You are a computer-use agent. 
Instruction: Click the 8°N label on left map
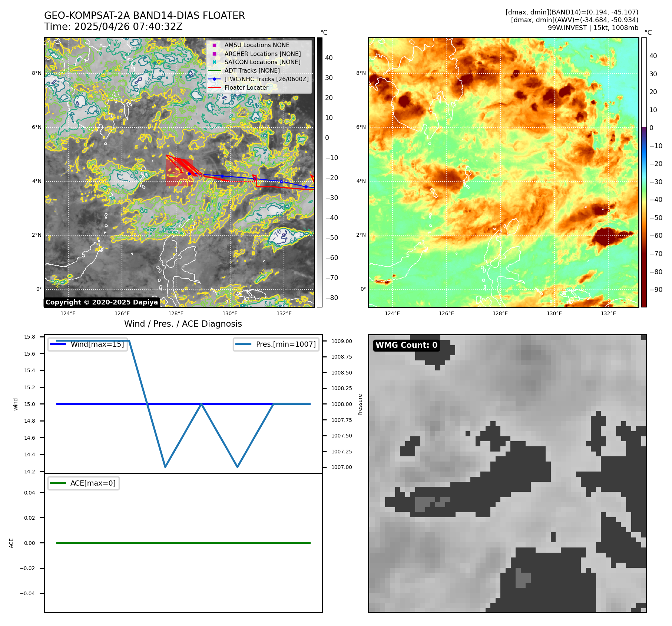37,73
